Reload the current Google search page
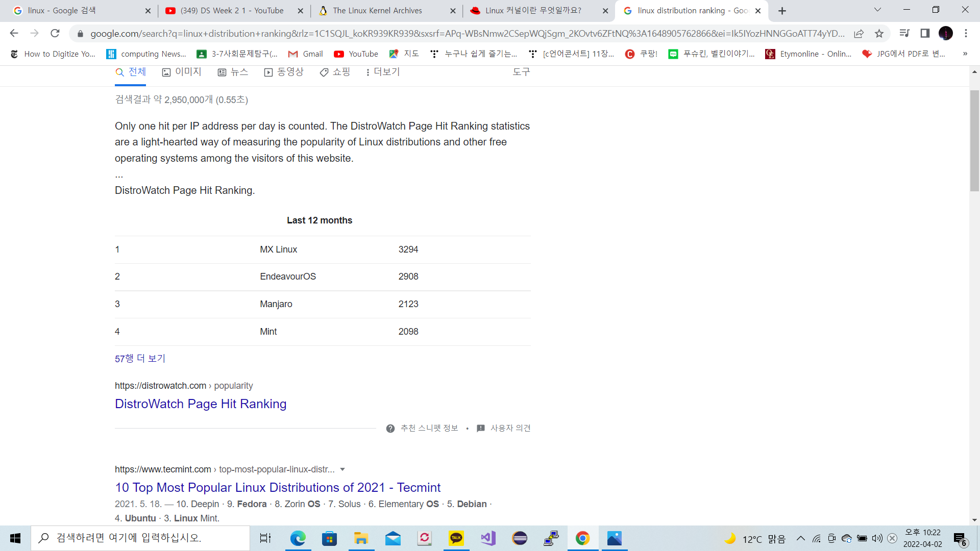The width and height of the screenshot is (980, 551). (55, 33)
